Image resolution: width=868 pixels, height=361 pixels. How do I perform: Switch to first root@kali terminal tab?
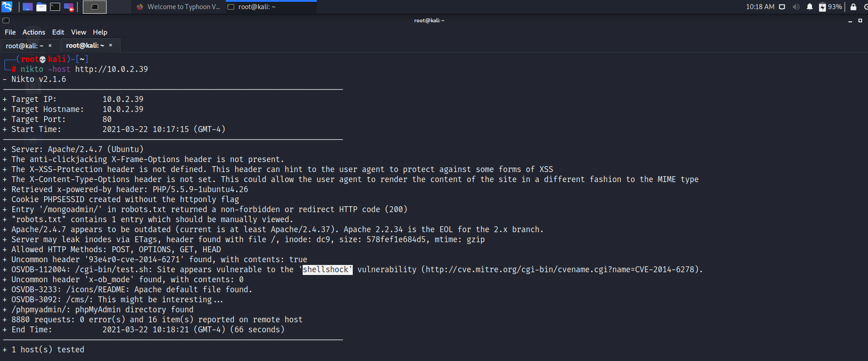pyautogui.click(x=25, y=46)
